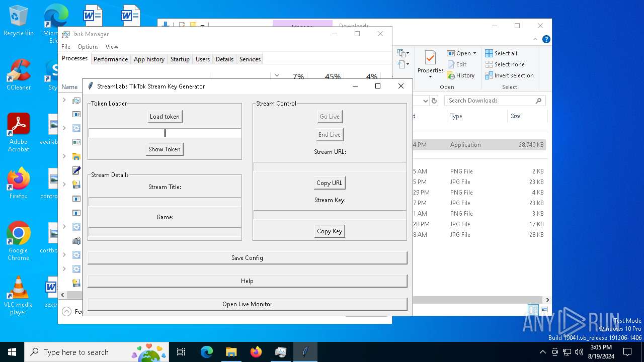Switch Explorer to large icons view
Image resolution: width=644 pixels, height=362 pixels.
tap(543, 310)
